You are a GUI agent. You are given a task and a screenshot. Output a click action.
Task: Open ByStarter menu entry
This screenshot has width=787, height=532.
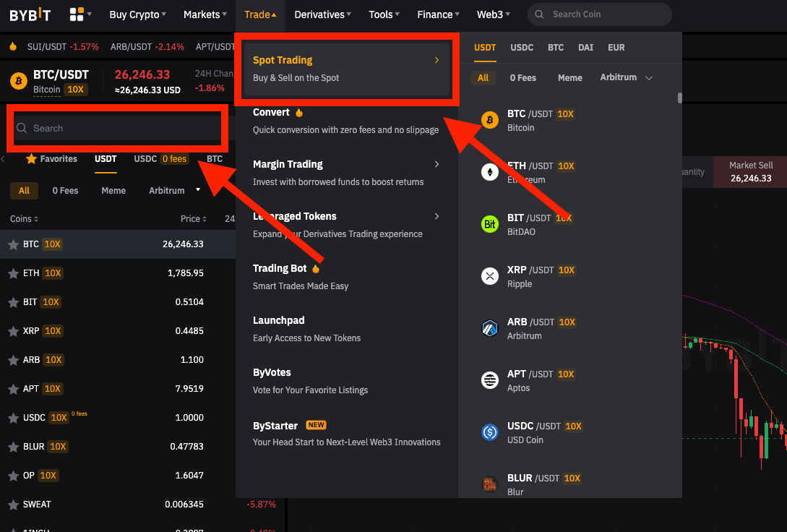[x=346, y=433]
